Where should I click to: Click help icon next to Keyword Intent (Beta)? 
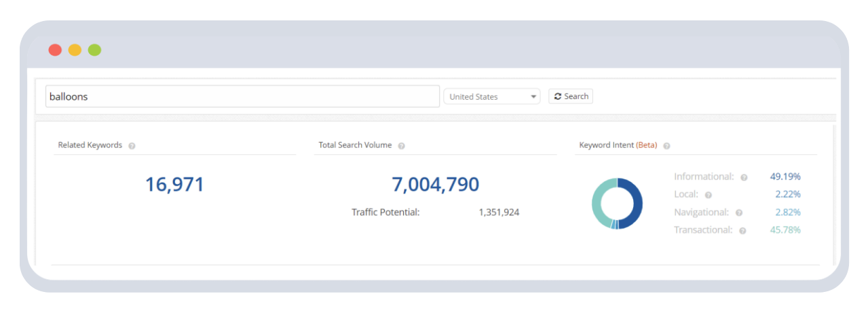point(666,145)
